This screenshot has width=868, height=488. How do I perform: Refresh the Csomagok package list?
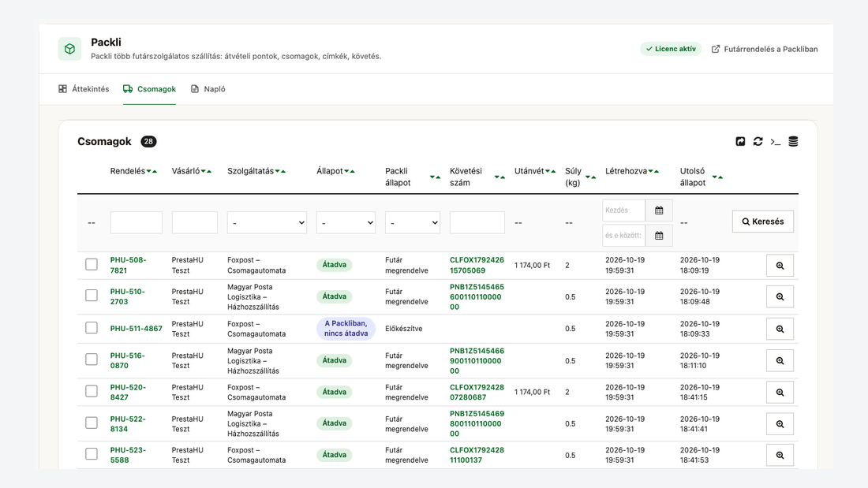pyautogui.click(x=758, y=142)
